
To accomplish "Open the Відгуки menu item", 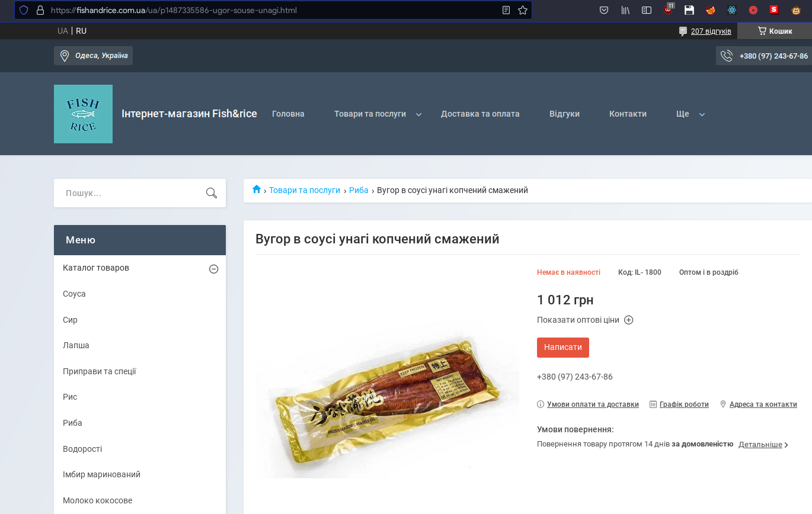I will [564, 114].
